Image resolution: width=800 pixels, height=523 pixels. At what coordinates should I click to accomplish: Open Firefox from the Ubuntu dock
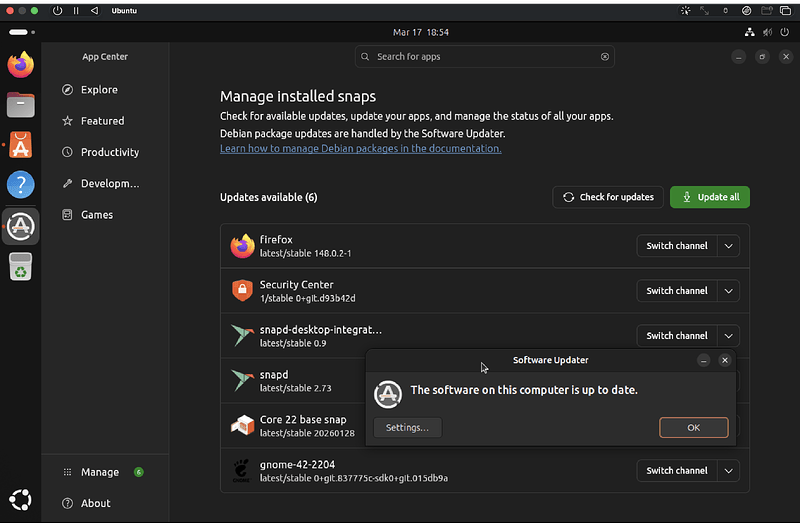pos(20,65)
